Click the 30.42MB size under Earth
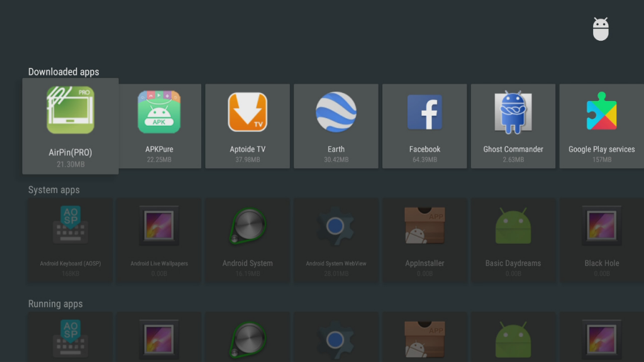The image size is (644, 362). [336, 160]
